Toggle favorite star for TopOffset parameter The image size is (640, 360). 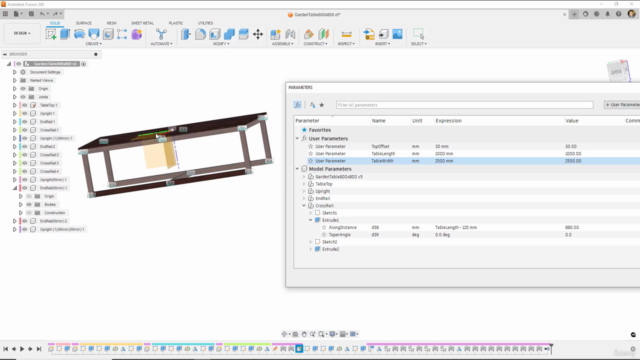(x=311, y=146)
